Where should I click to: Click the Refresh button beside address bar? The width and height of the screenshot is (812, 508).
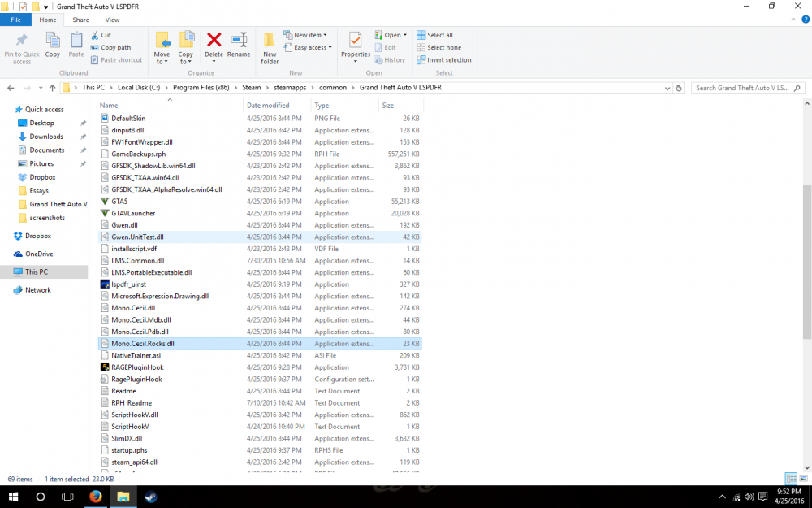click(678, 88)
